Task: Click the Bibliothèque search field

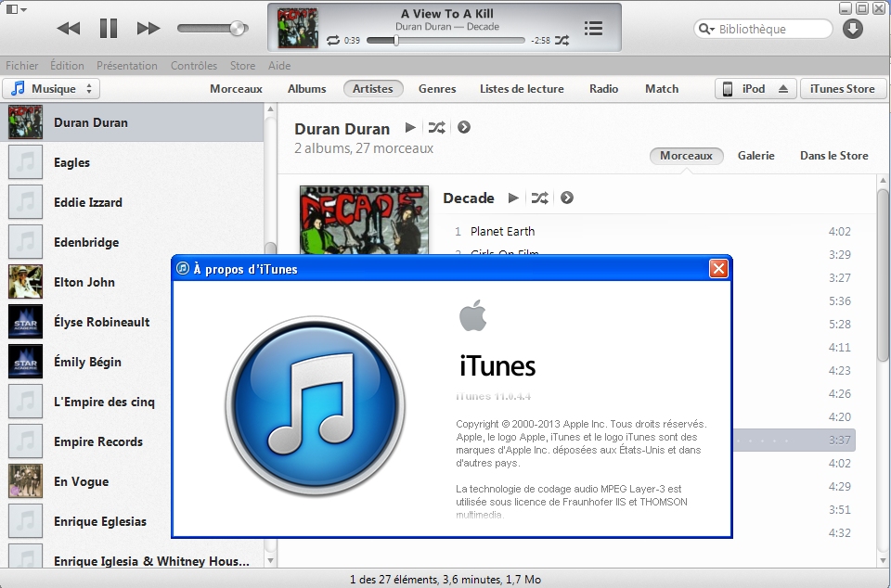Action: [x=763, y=29]
